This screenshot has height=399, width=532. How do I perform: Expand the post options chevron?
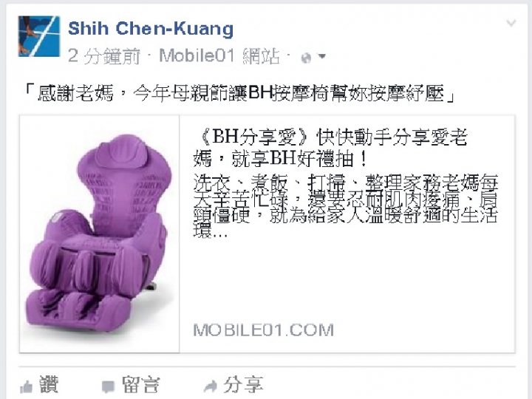(511, 24)
